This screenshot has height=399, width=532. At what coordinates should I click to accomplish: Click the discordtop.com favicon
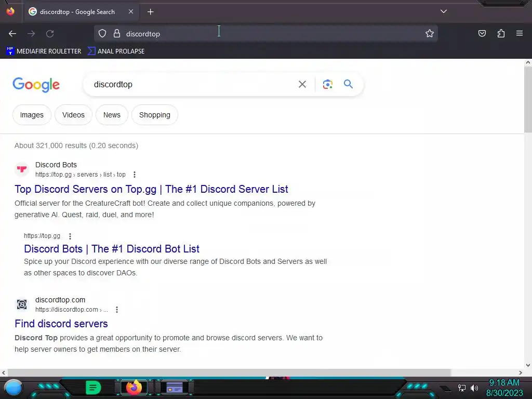point(22,304)
